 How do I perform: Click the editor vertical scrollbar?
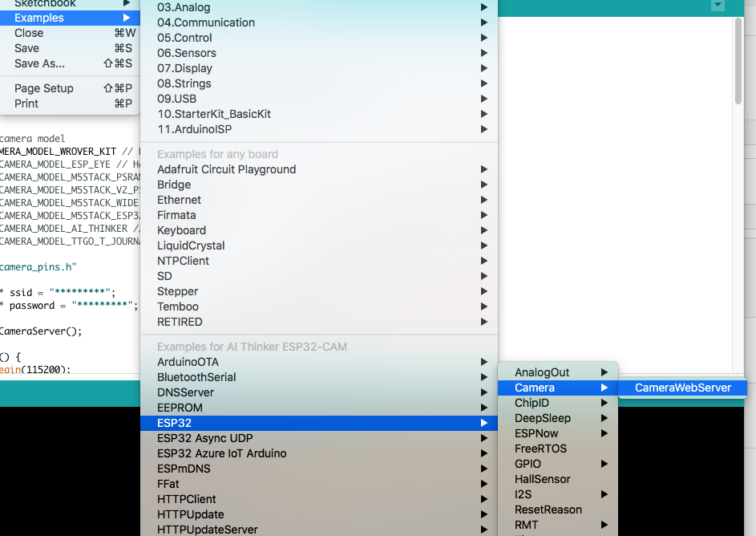click(x=738, y=61)
